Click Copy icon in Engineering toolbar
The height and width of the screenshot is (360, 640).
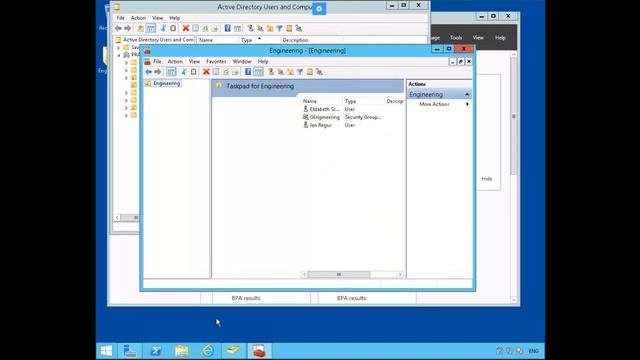194,72
